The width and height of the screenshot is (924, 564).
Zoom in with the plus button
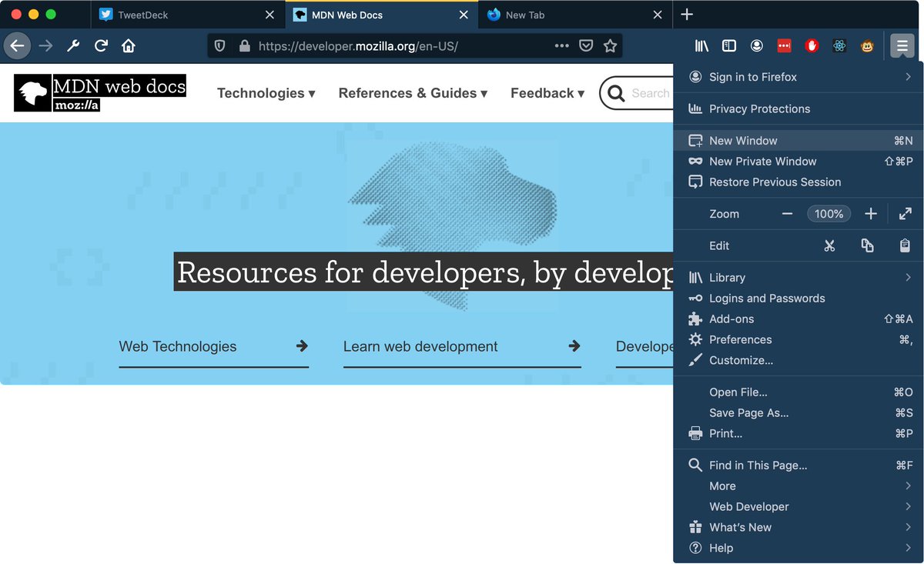pyautogui.click(x=871, y=214)
